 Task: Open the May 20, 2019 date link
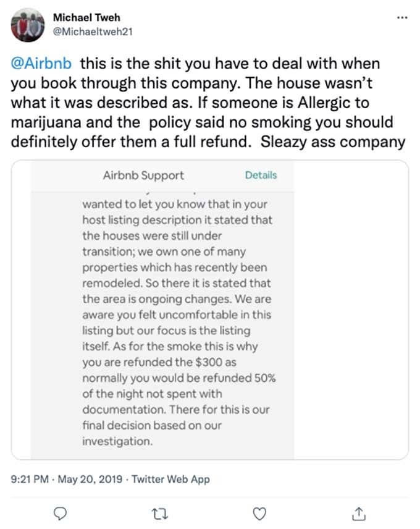(90, 479)
